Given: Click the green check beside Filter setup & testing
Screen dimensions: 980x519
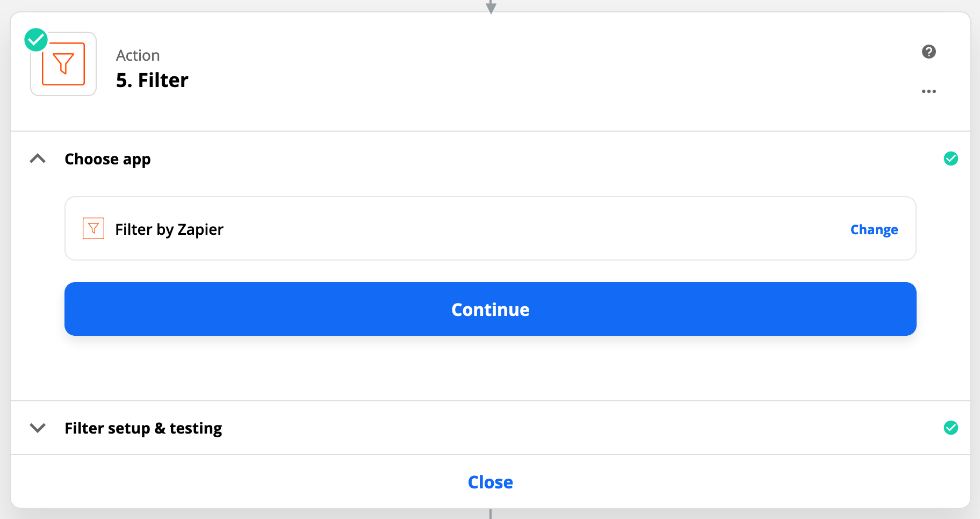Looking at the screenshot, I should click(950, 428).
